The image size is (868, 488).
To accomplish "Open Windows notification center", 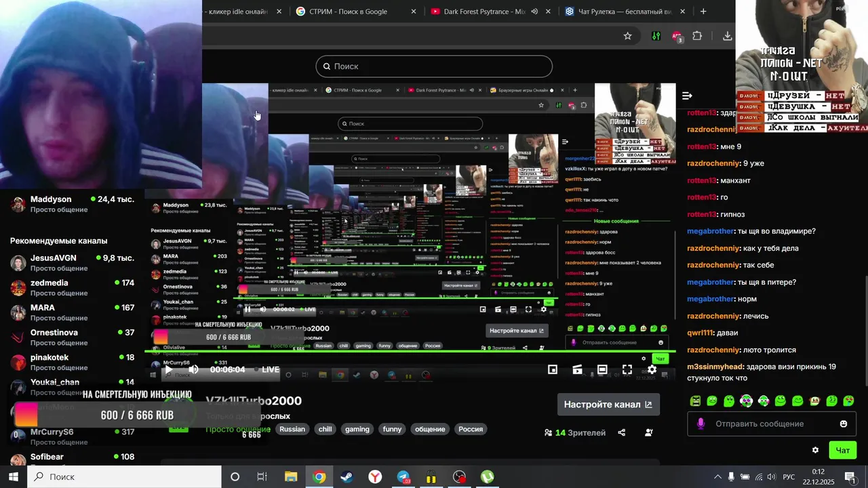I will [849, 476].
